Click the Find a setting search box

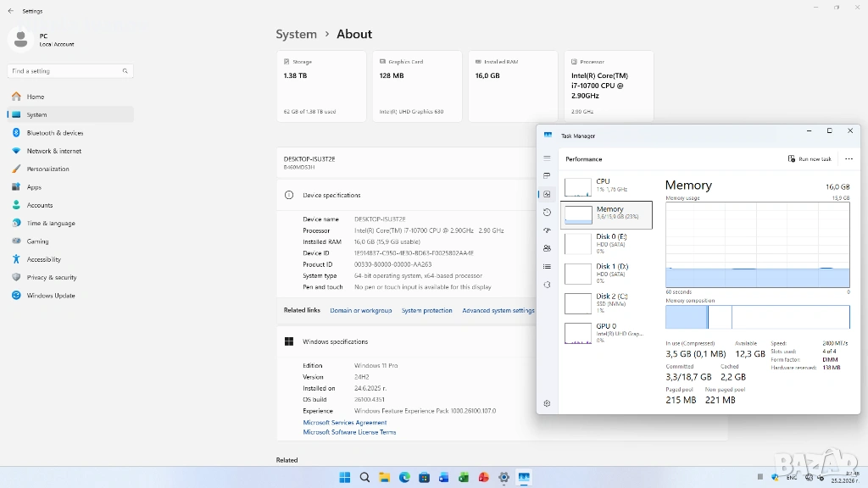[x=68, y=71]
